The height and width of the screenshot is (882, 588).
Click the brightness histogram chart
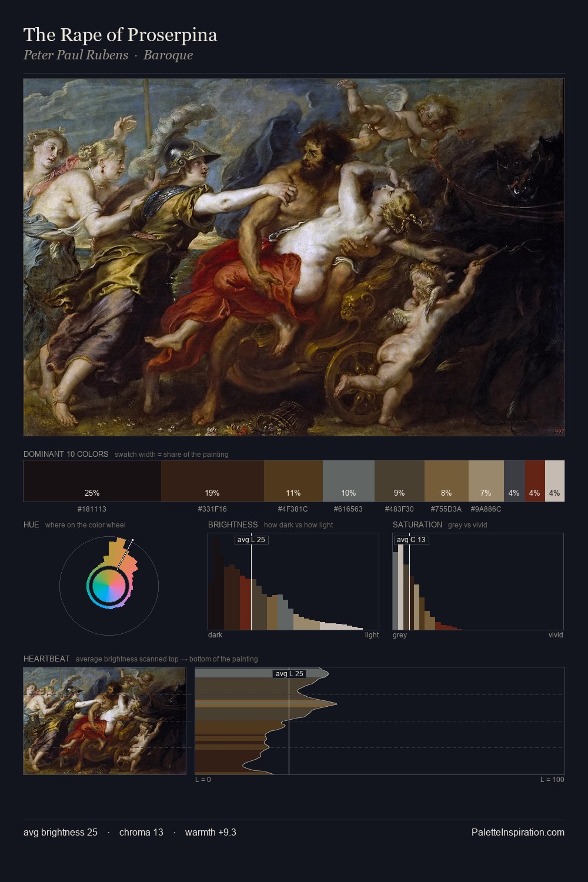tap(293, 582)
